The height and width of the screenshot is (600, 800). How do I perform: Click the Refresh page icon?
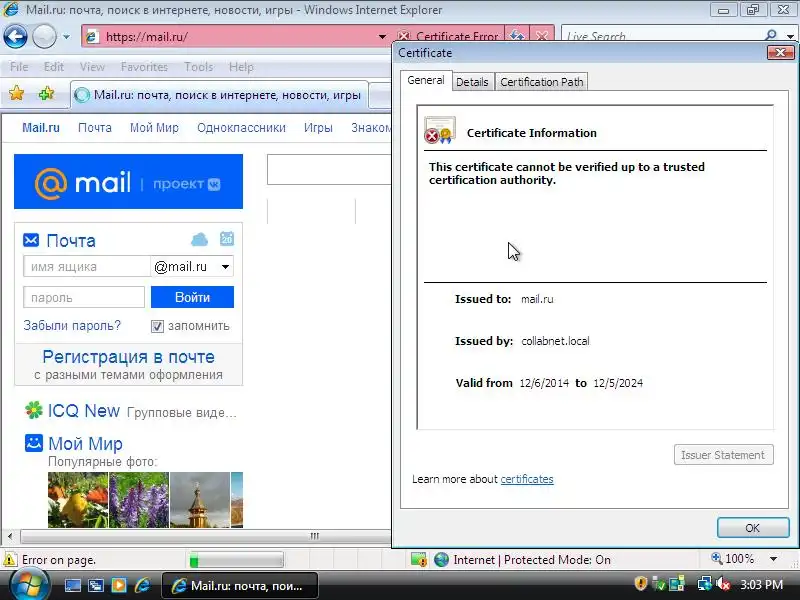[517, 37]
